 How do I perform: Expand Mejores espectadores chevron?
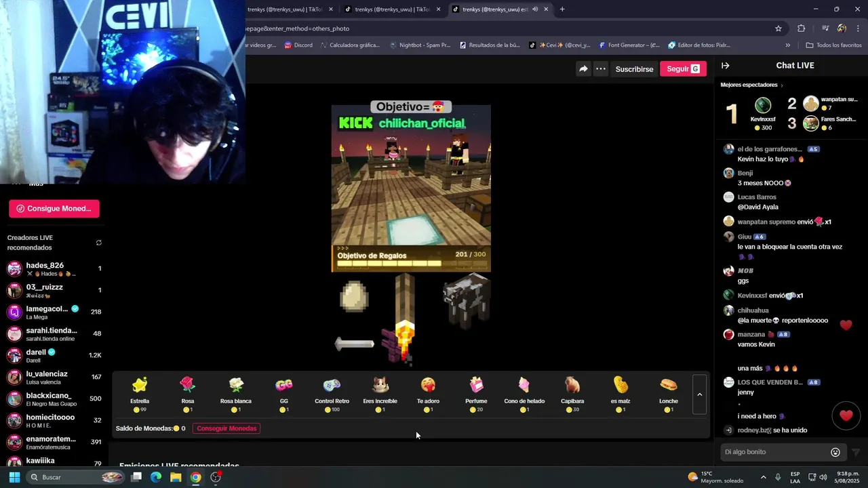click(782, 85)
